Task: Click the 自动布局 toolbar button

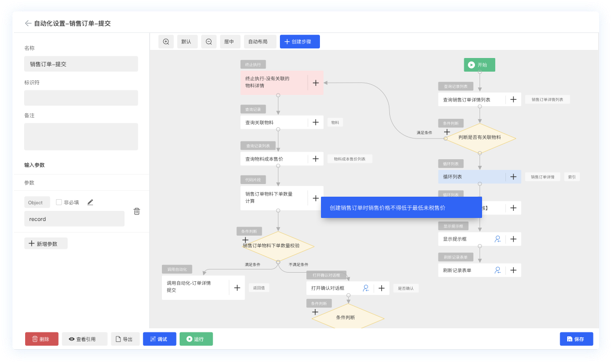Action: click(260, 42)
